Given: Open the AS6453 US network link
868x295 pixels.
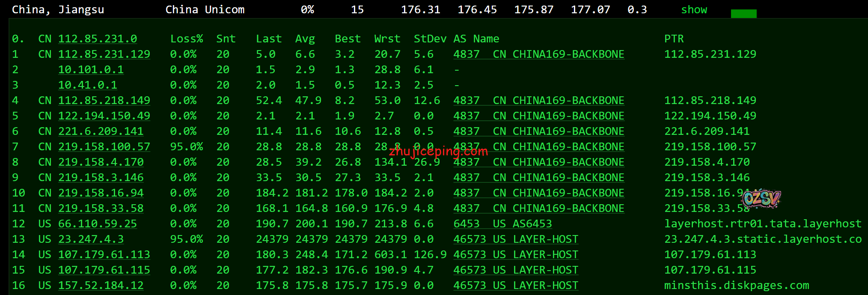Looking at the screenshot, I should (502, 224).
